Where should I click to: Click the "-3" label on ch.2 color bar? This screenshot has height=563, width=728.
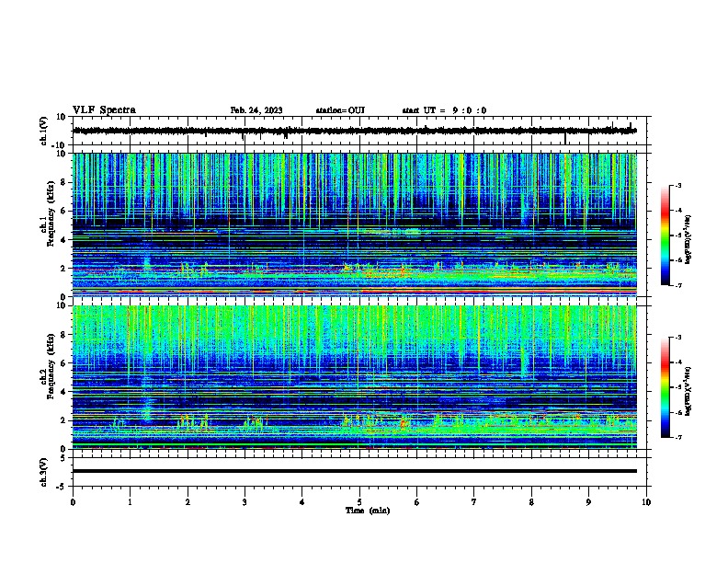coord(677,338)
